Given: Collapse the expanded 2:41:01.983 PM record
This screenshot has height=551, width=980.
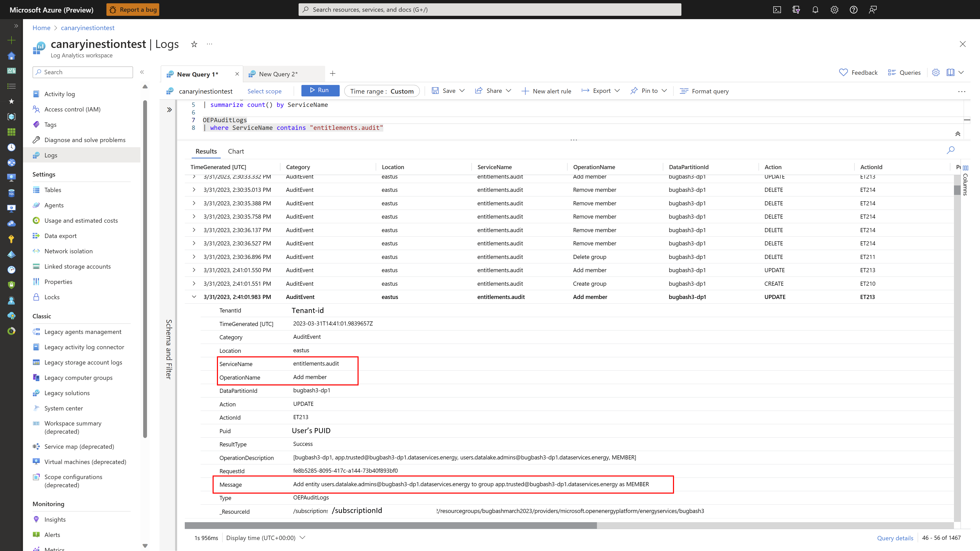Looking at the screenshot, I should click(194, 297).
